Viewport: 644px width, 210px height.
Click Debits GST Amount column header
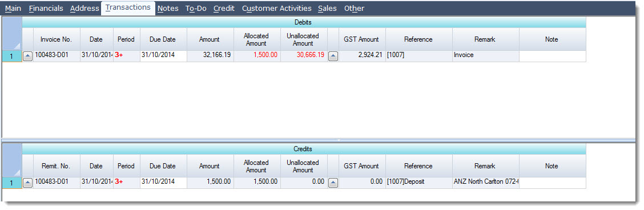pyautogui.click(x=362, y=39)
